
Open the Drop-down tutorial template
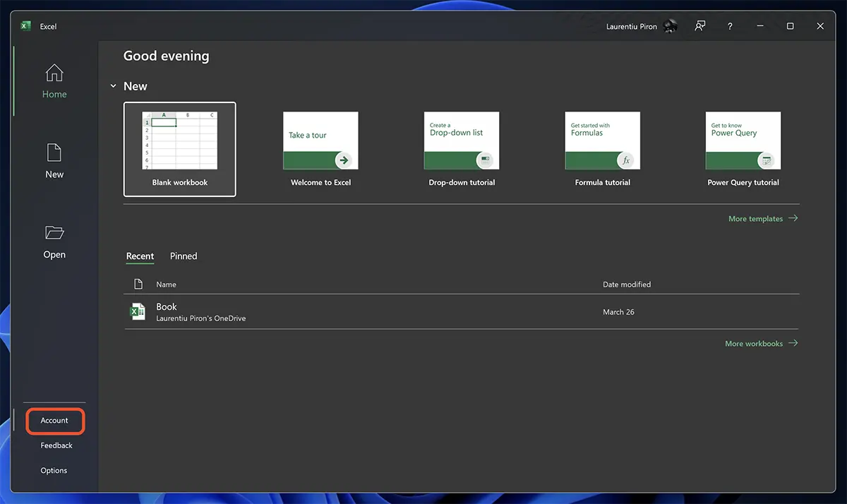tap(462, 149)
